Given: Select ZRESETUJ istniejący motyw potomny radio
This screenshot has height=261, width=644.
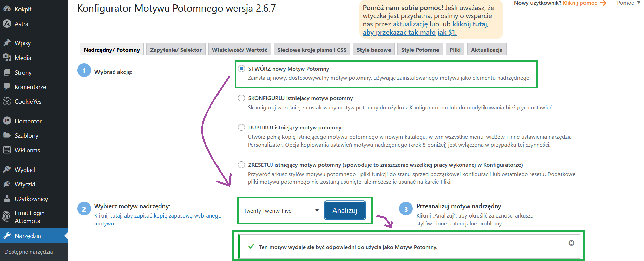Looking at the screenshot, I should pyautogui.click(x=241, y=165).
